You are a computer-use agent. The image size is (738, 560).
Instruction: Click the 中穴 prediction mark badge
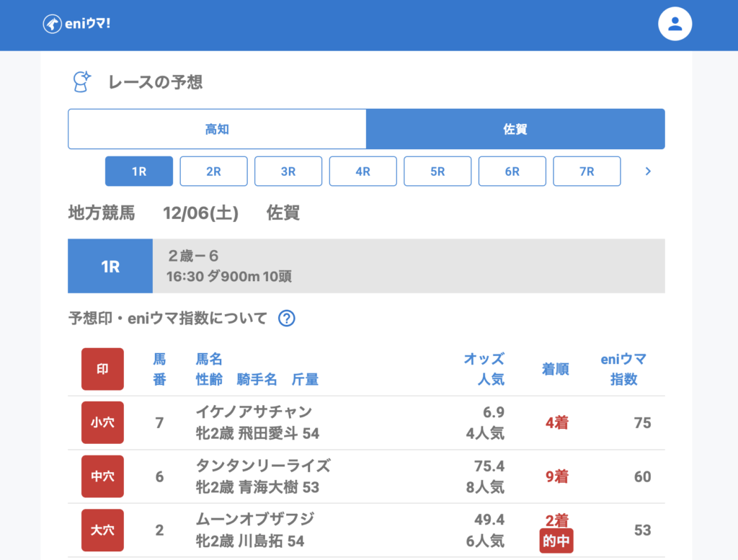pyautogui.click(x=102, y=476)
